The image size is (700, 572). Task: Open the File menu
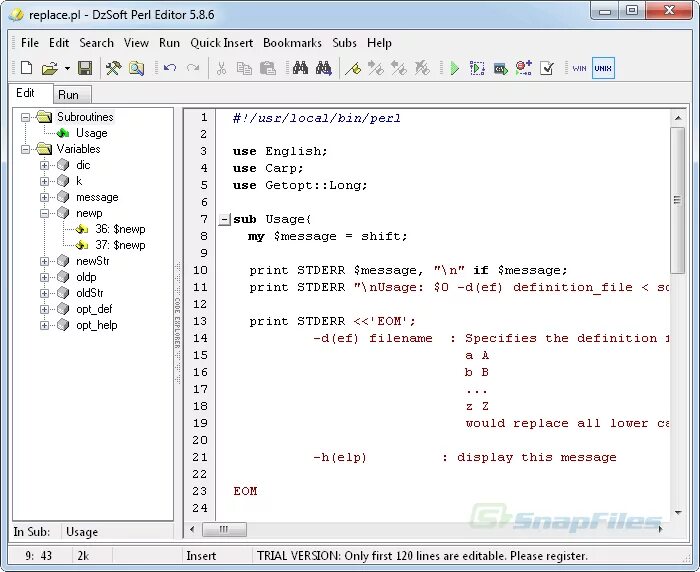point(30,43)
